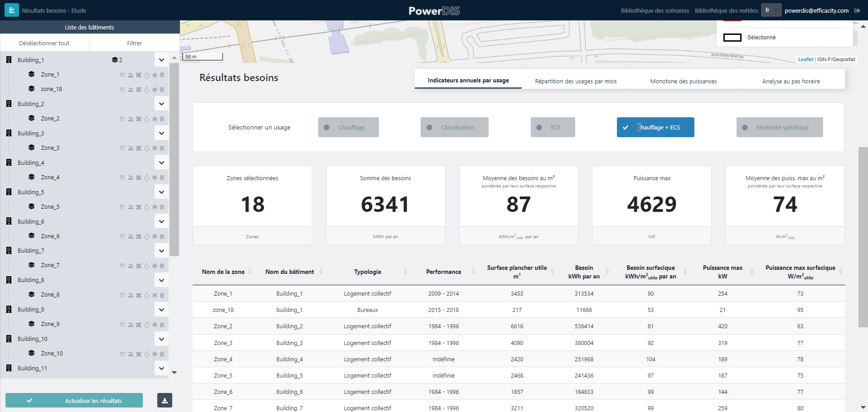Viewport: 868px width, 412px height.
Task: Click the occupants icon in Zone_5 row
Action: 131,207
